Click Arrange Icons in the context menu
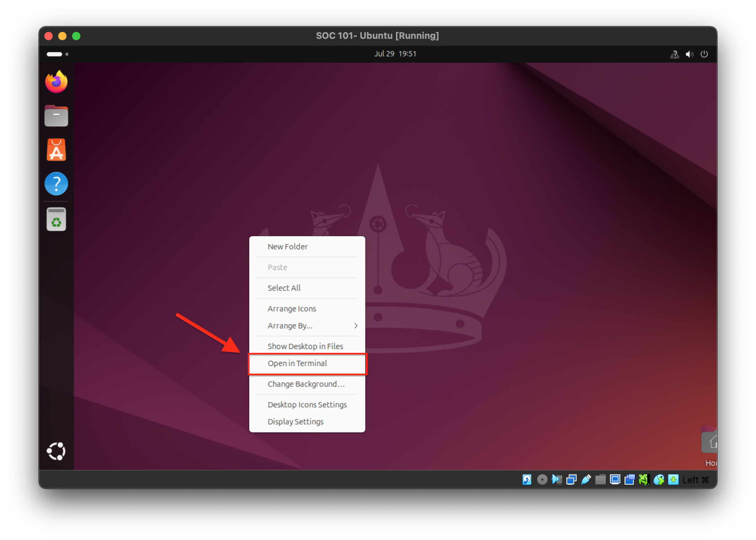The height and width of the screenshot is (540, 756). [x=307, y=308]
